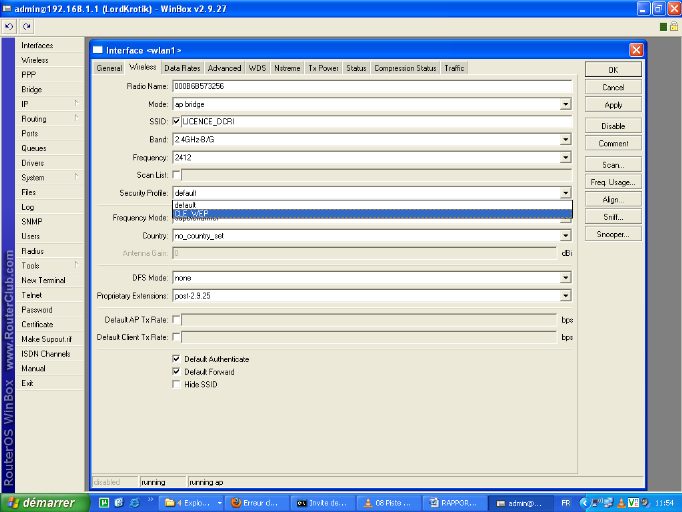Switch to the Traffic tab
Image resolution: width=682 pixels, height=512 pixels.
454,68
